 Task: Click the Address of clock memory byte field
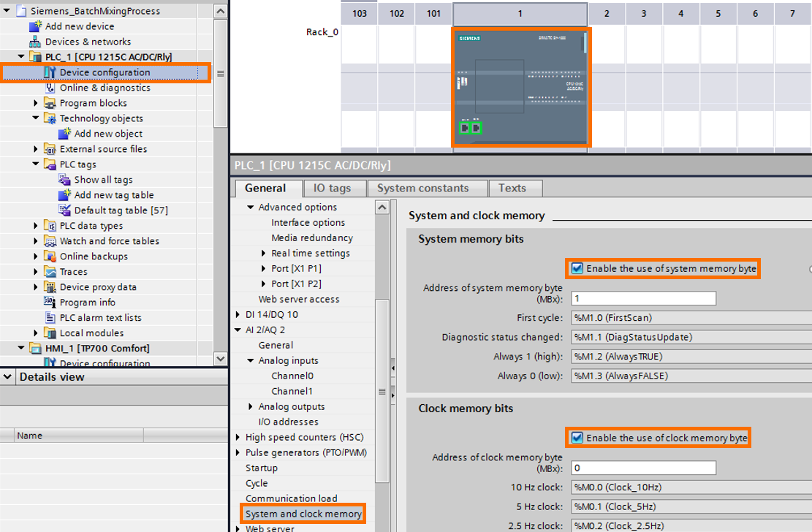[644, 468]
